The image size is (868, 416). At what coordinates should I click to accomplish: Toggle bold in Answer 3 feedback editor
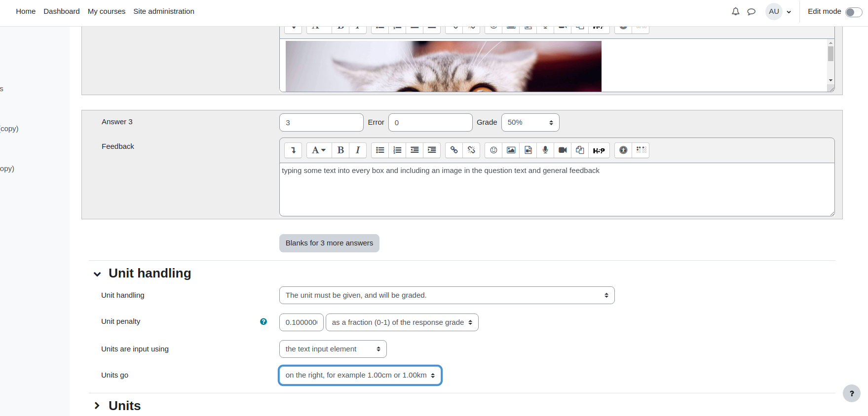coord(340,150)
